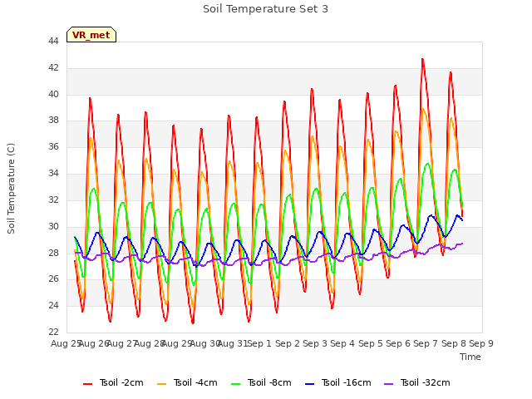Click the 44 y-axis tick label
The image size is (532, 399).
(53, 42)
